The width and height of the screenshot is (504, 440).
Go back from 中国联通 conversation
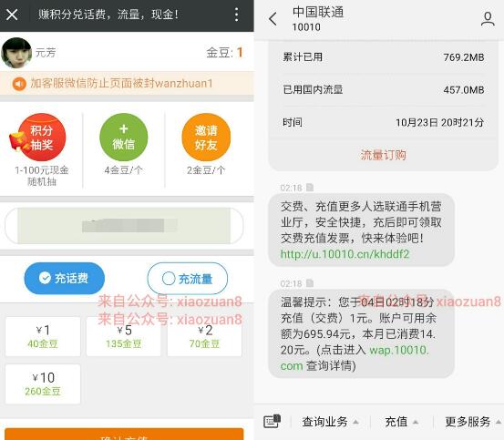click(x=273, y=18)
